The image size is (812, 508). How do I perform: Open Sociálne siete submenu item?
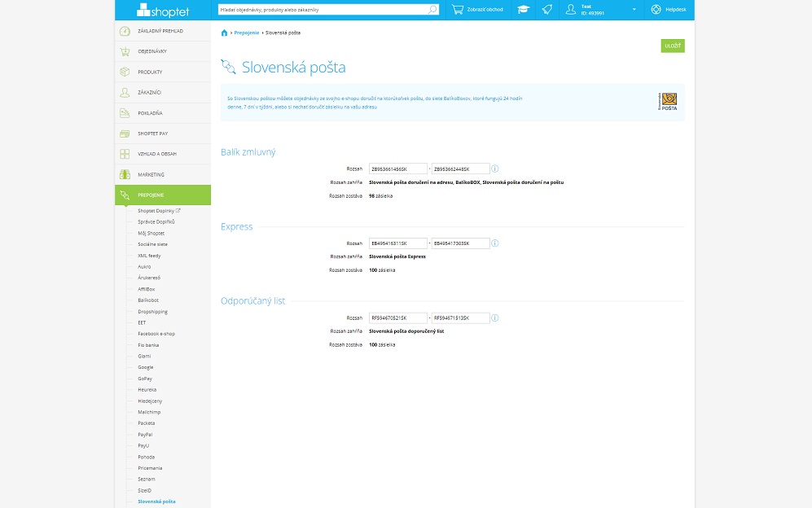[152, 244]
